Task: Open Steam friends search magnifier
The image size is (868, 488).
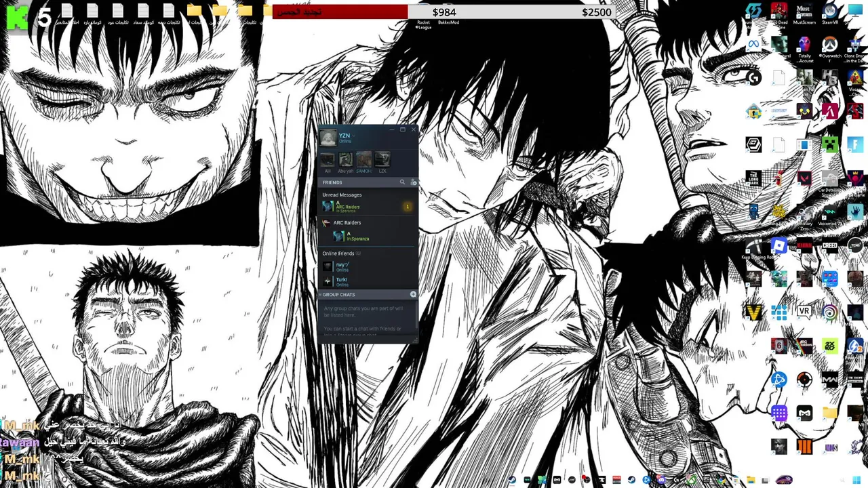Action: click(403, 182)
